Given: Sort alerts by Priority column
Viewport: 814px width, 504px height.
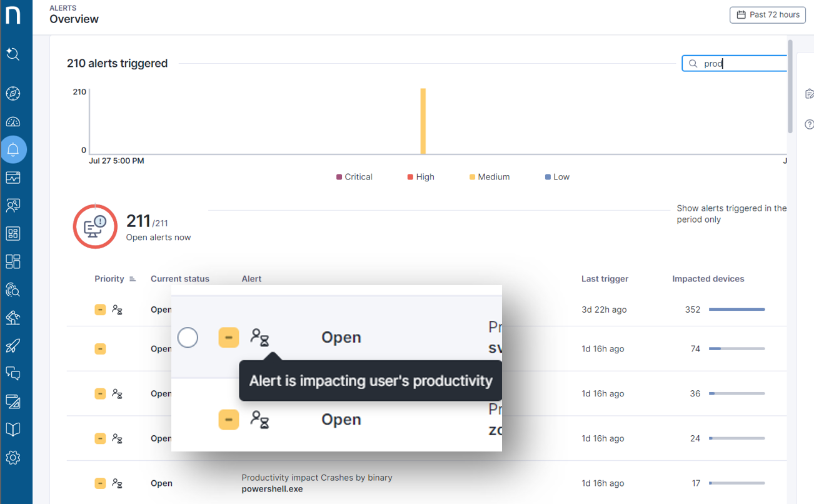Looking at the screenshot, I should (109, 279).
